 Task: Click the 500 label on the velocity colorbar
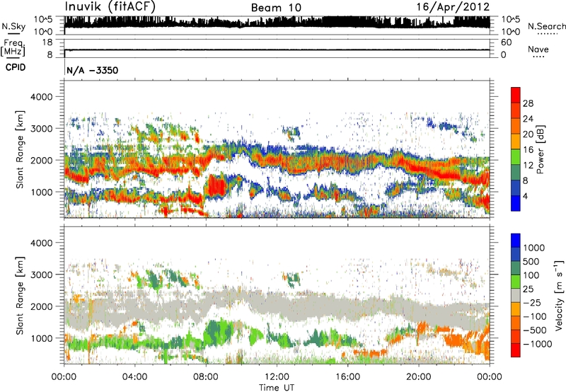533,262
